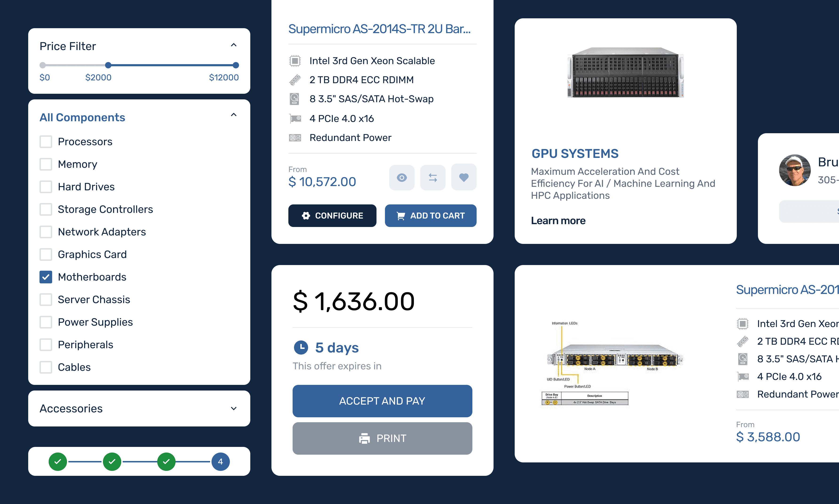Click the power supply icon beside Redundant Power
839x504 pixels.
(x=295, y=137)
